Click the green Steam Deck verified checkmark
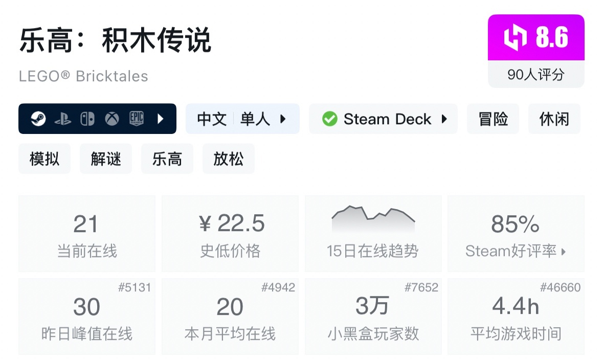Screen dimensions: 603x364 point(329,119)
